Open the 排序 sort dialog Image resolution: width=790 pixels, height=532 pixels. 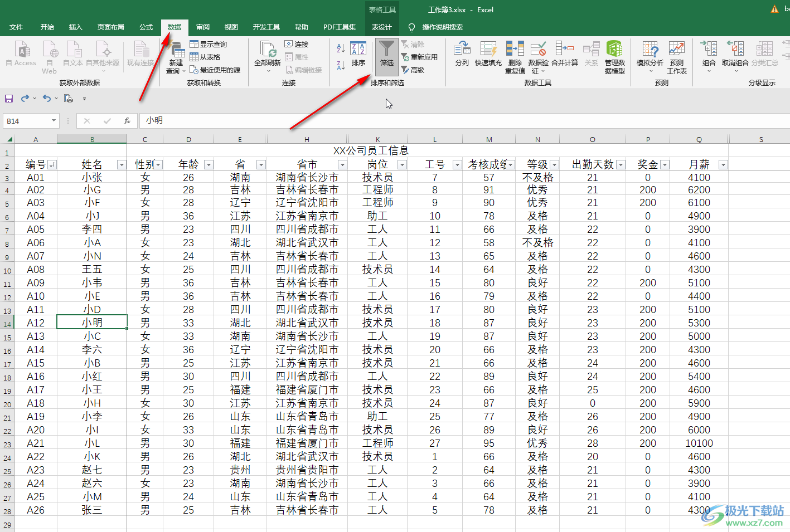[358, 54]
